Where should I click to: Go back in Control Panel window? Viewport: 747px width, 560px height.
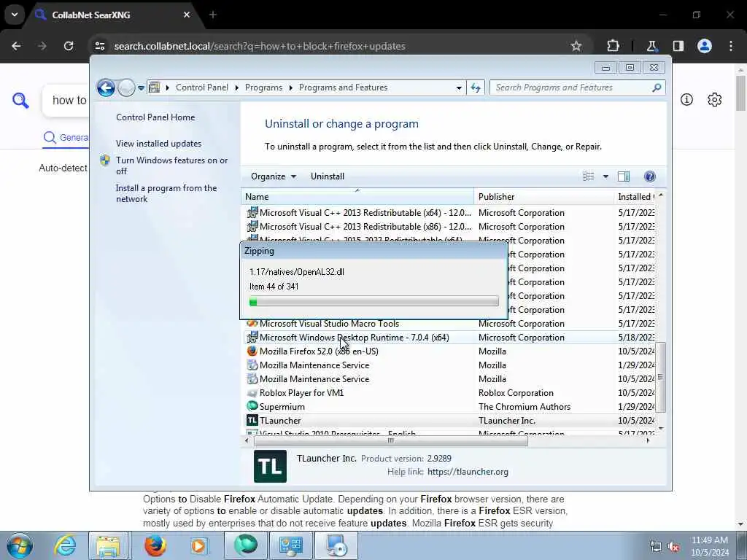click(106, 87)
